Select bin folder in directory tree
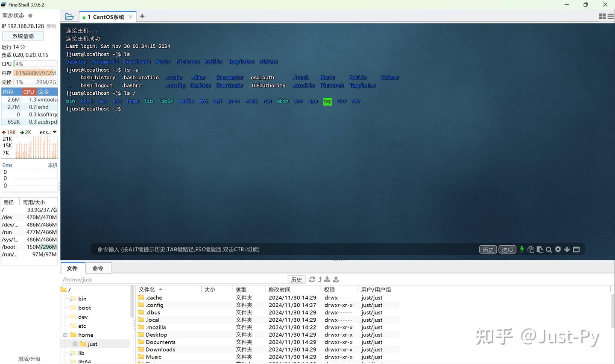The height and width of the screenshot is (364, 615). [82, 299]
